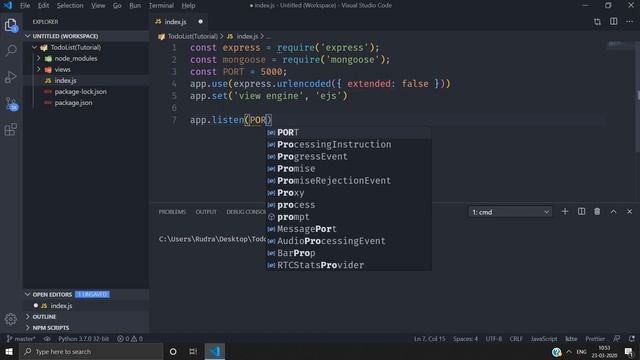Change the UTF-8 encoding setting
Screen dimensions: 640x360
point(493,339)
